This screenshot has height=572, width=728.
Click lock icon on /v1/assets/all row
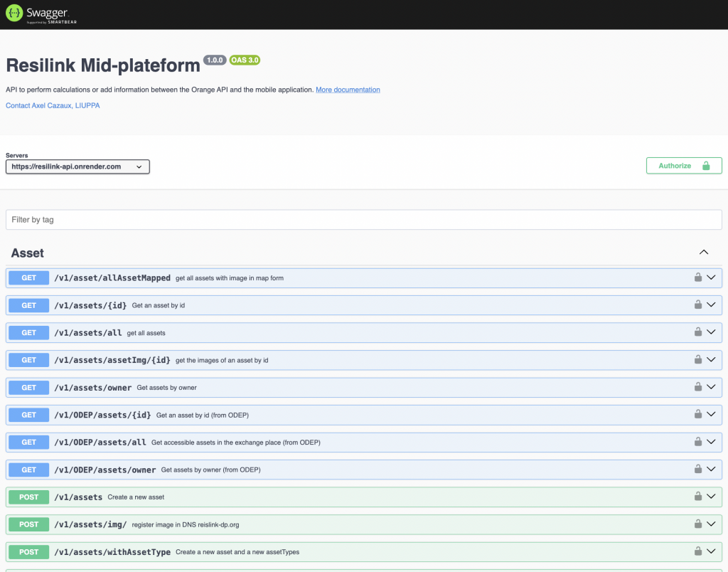(698, 332)
